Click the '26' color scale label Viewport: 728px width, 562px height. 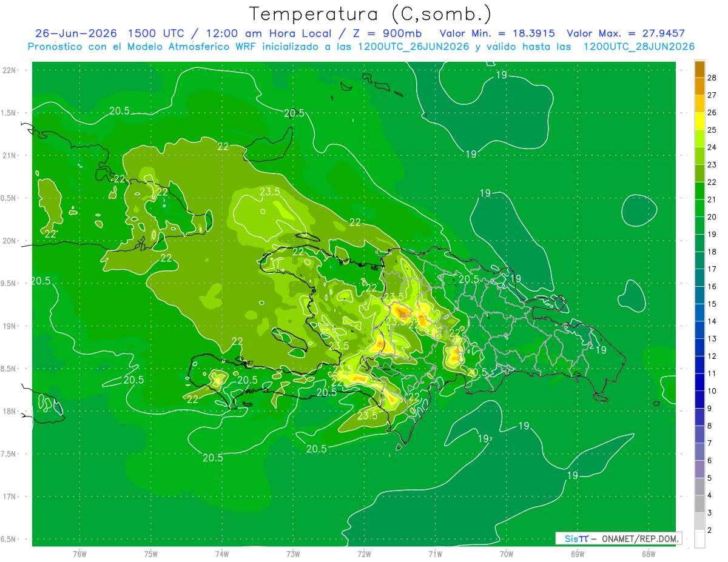click(x=712, y=113)
